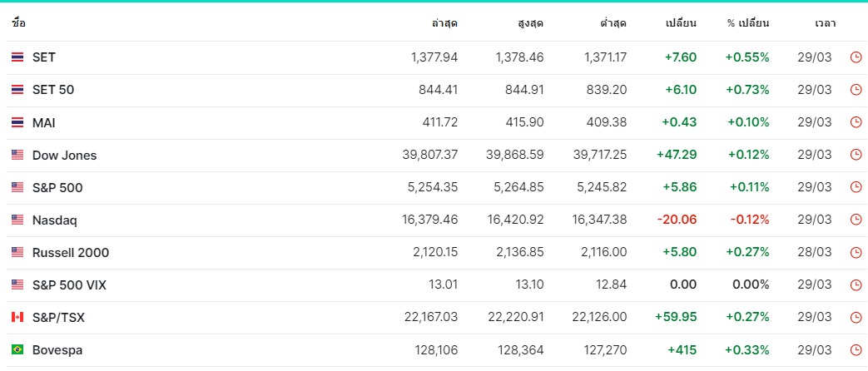Sort by the ชื่อ column header
Screen dimensions: 868x371
pos(18,23)
